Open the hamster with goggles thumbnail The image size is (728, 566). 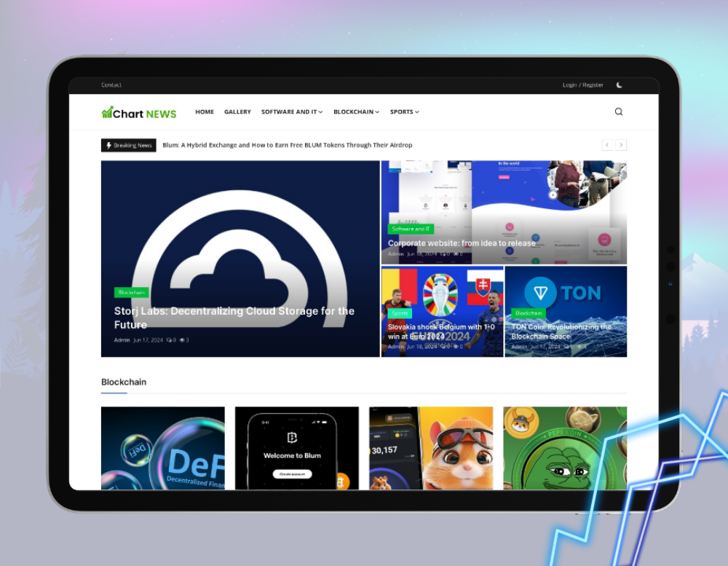click(431, 448)
